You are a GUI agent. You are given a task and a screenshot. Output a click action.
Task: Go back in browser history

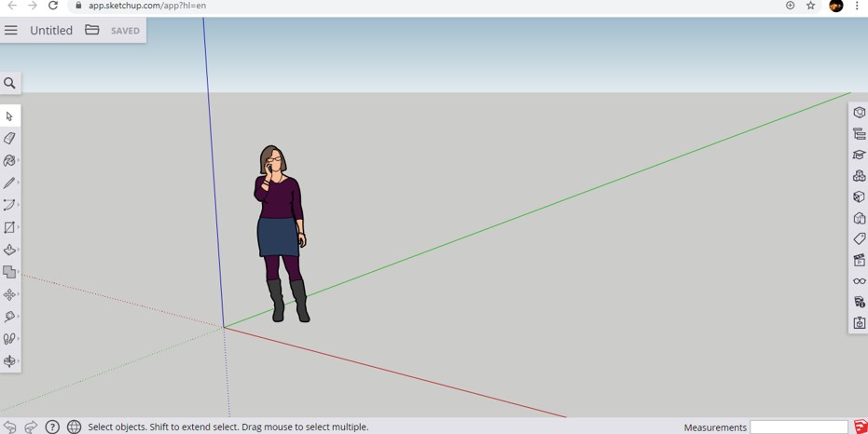click(x=11, y=6)
